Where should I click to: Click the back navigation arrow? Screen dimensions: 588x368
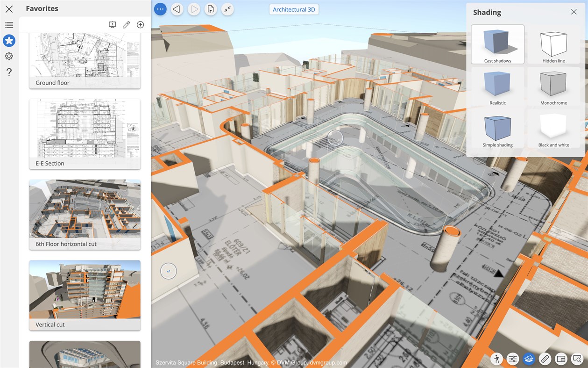[177, 9]
